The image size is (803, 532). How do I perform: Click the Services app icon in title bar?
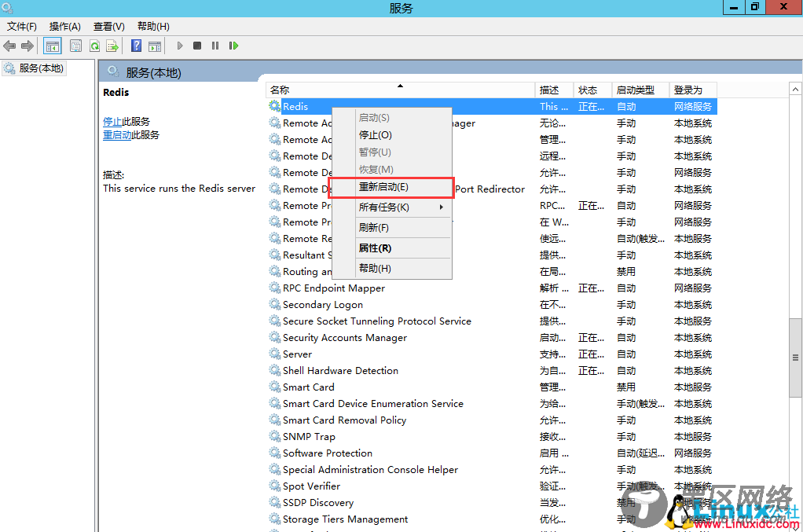(x=7, y=8)
